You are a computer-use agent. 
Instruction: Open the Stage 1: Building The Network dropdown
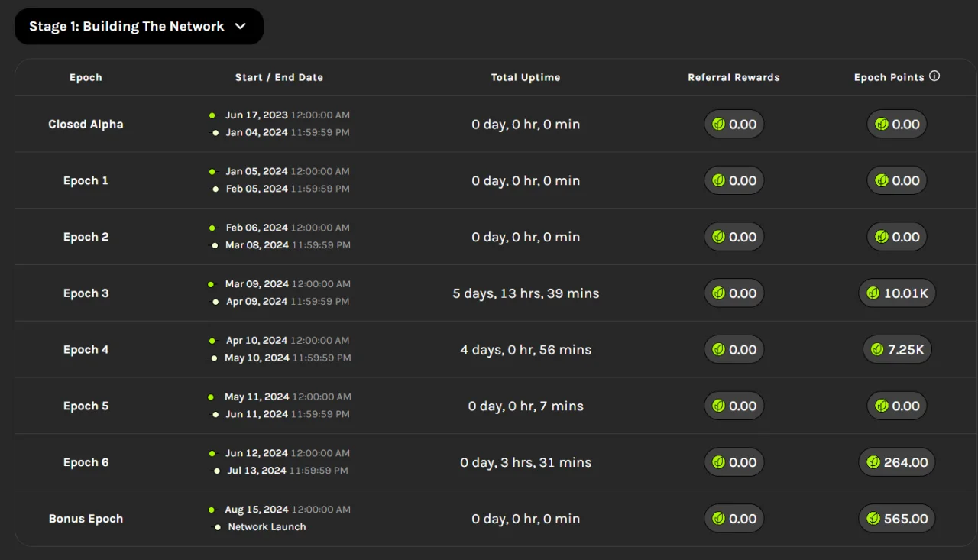click(x=139, y=26)
